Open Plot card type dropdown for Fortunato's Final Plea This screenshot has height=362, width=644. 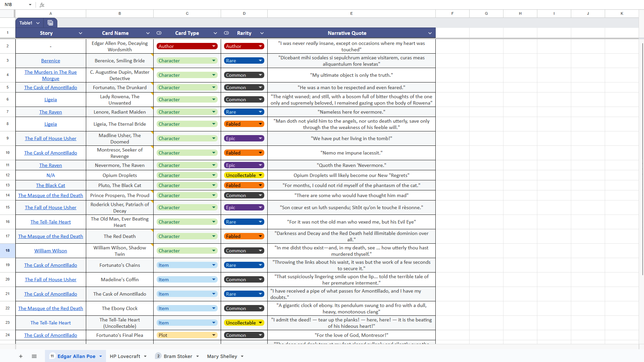(x=214, y=335)
